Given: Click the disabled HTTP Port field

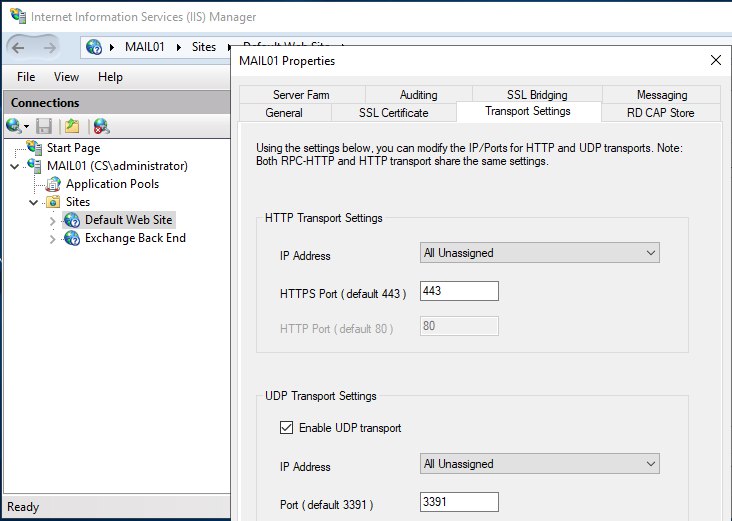Looking at the screenshot, I should point(459,326).
